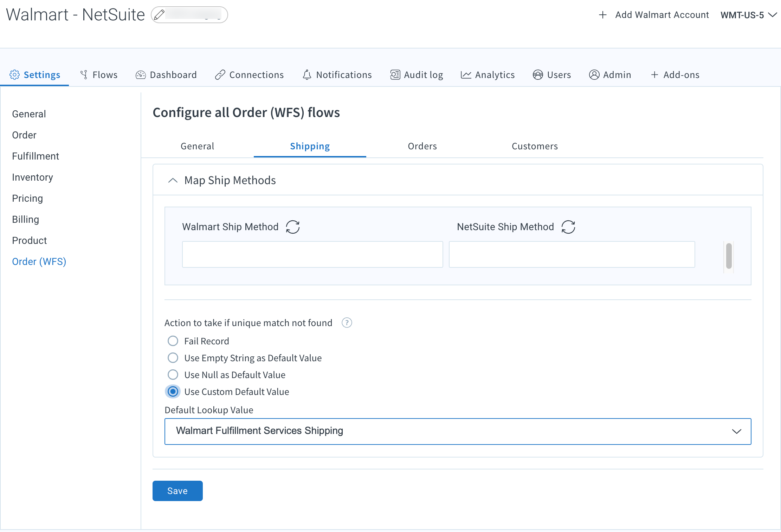Click the Walmart Ship Method input field
Image resolution: width=781 pixels, height=532 pixels.
pos(312,254)
